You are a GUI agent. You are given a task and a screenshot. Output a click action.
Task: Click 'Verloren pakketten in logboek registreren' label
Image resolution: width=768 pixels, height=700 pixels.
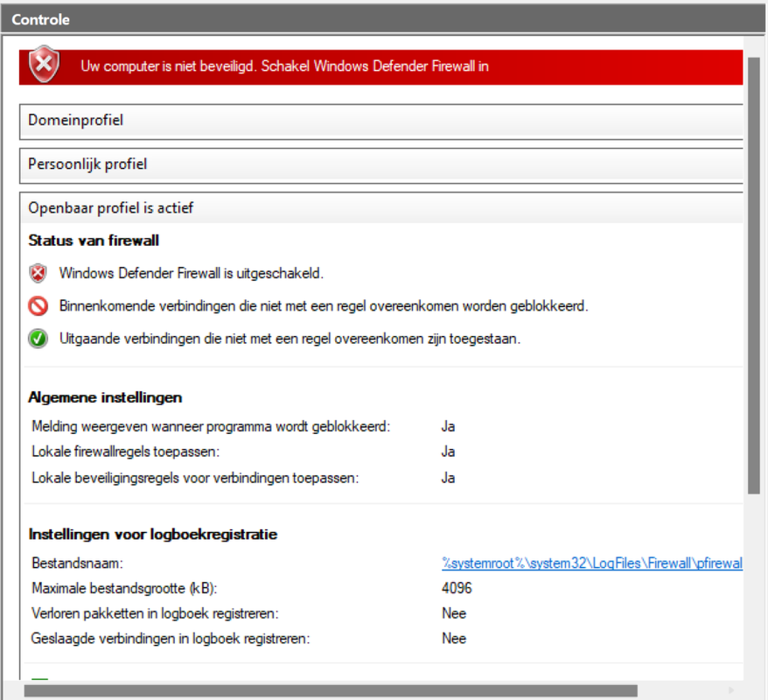[155, 613]
